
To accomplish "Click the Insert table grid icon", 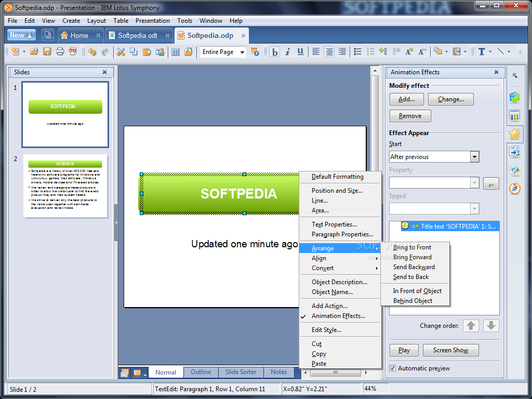I will pyautogui.click(x=175, y=51).
